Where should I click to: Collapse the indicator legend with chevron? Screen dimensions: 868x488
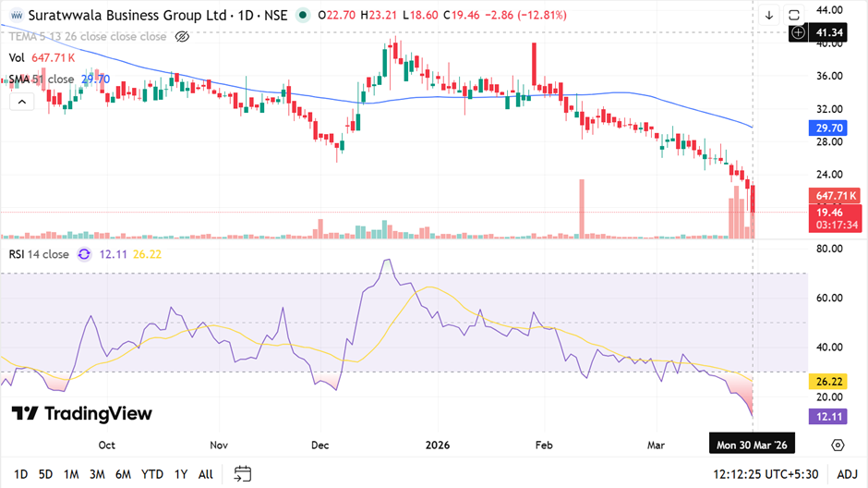coord(18,102)
